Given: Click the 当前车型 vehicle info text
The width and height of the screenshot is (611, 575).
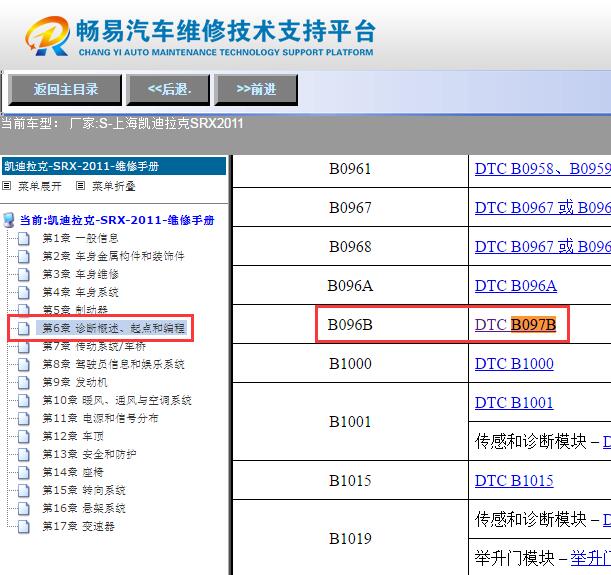Looking at the screenshot, I should coord(122,123).
